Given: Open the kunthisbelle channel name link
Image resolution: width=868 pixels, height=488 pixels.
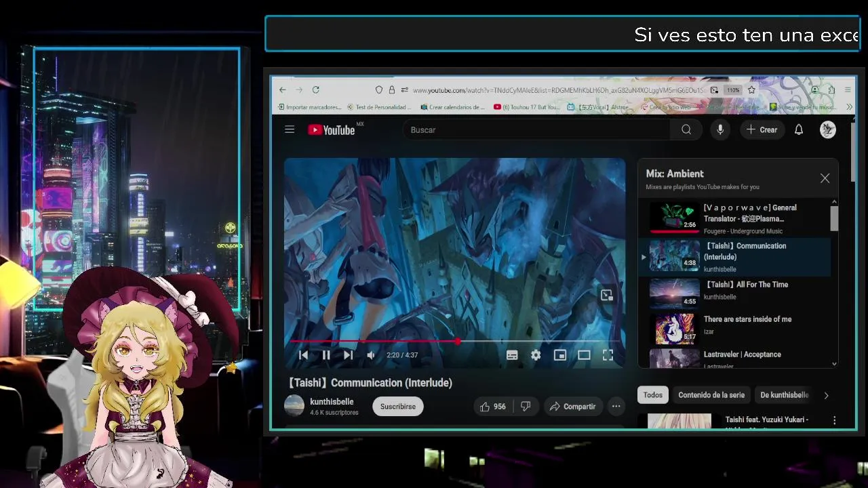Looking at the screenshot, I should click(x=332, y=402).
